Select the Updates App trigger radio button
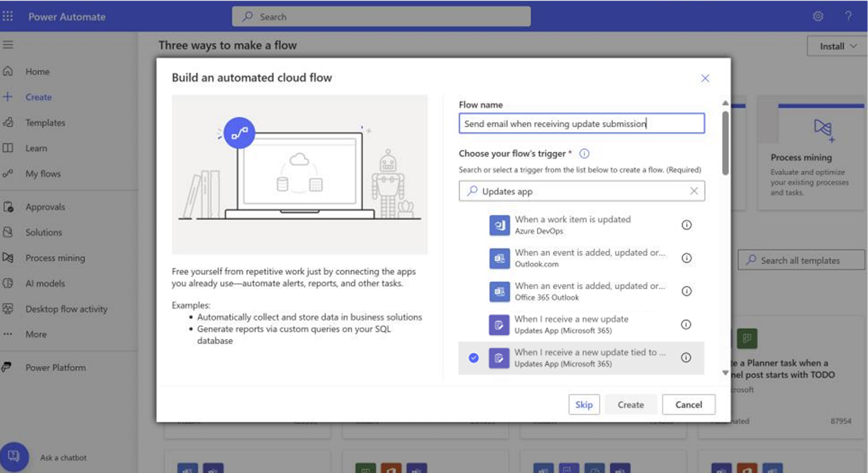Image resolution: width=868 pixels, height=473 pixels. 473,358
